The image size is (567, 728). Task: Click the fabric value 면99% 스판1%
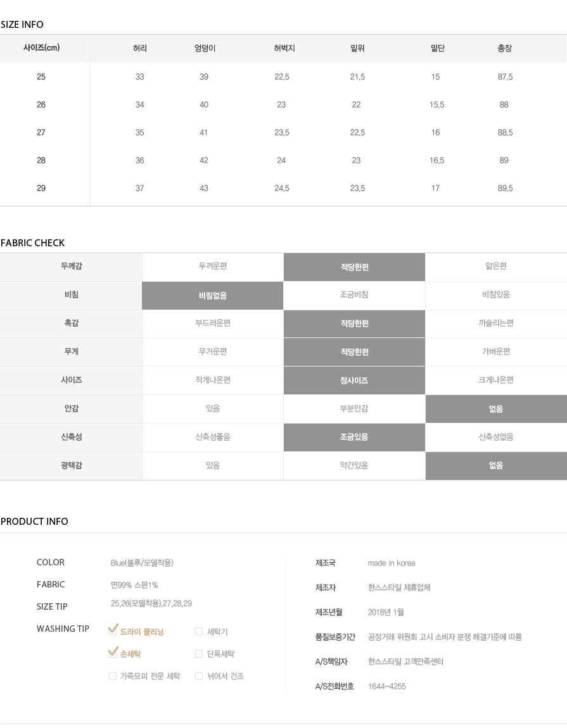pyautogui.click(x=134, y=585)
